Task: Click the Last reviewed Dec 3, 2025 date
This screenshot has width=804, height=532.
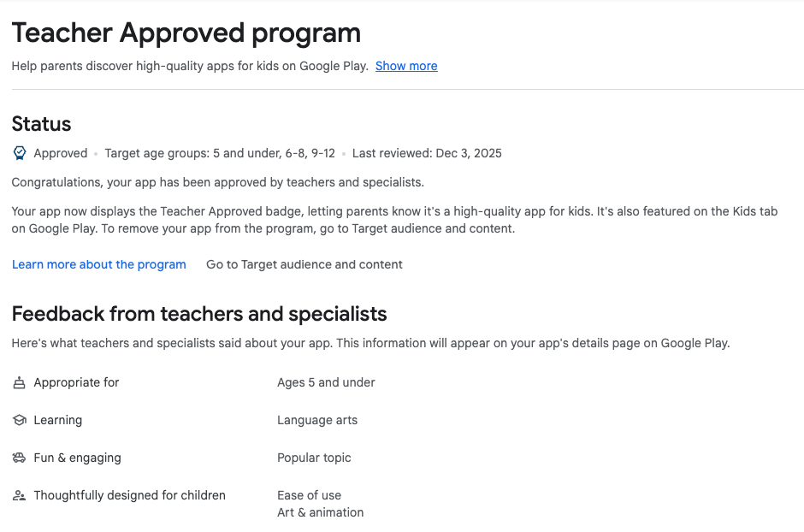Action: pos(427,154)
